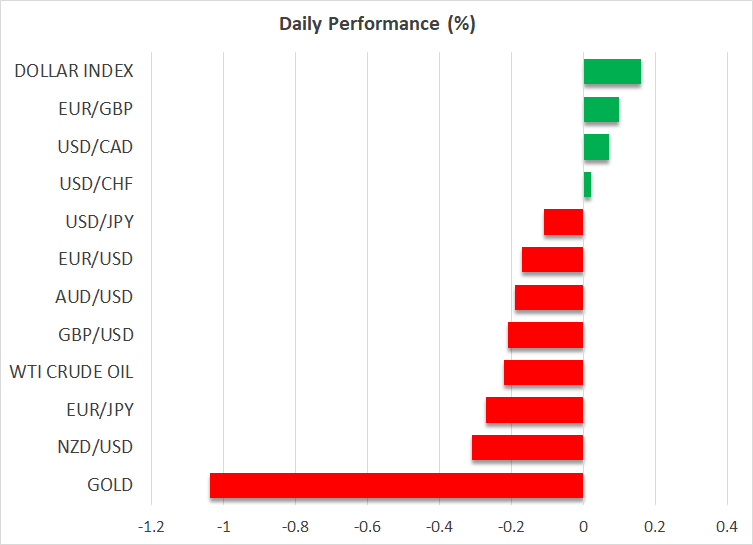Click the NZD/USD red bar

tap(527, 447)
